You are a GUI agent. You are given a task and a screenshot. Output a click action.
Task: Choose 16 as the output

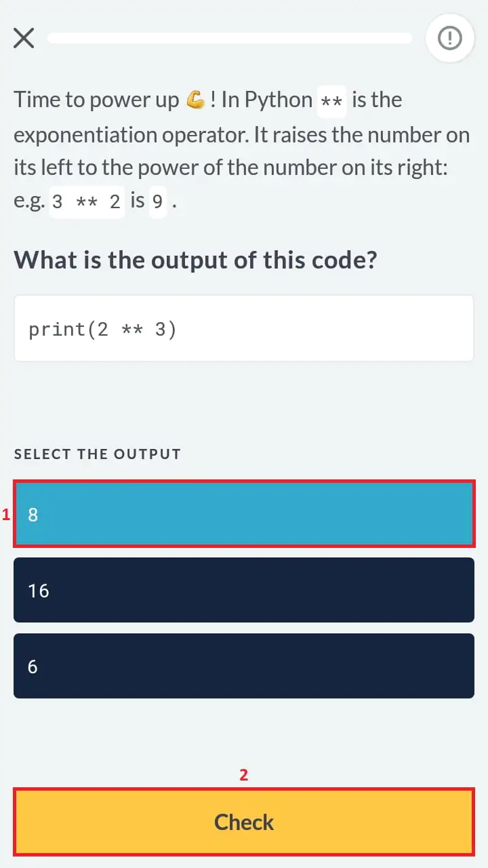point(244,590)
